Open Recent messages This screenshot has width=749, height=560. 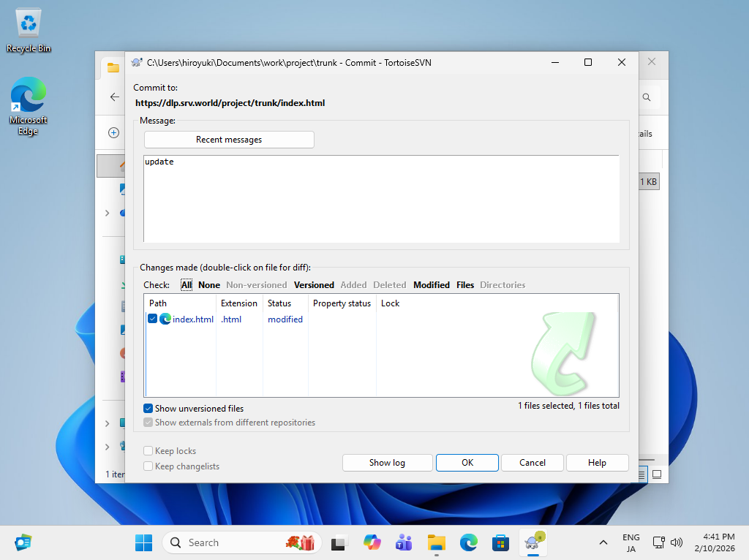pos(229,140)
